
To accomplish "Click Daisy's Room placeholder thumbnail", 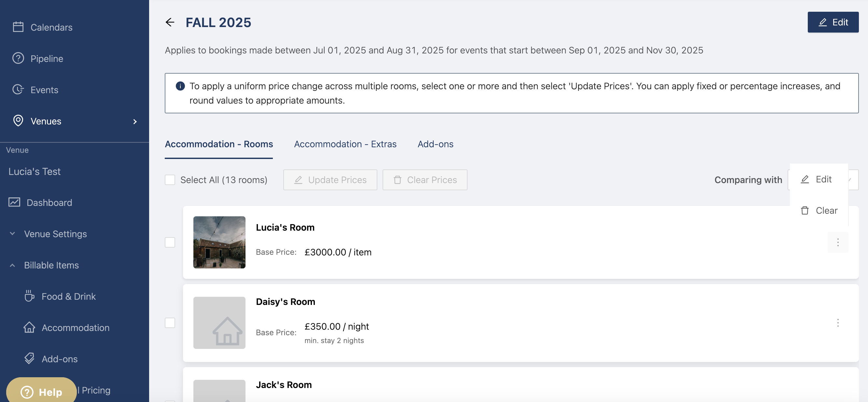I will (x=219, y=323).
